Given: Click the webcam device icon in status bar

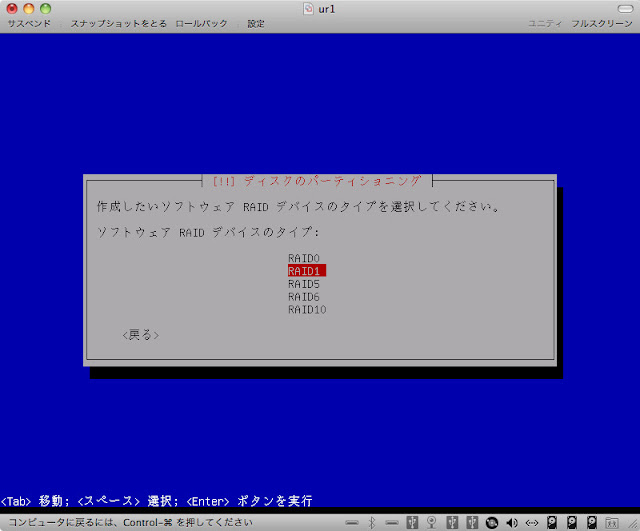Looking at the screenshot, I should 431,522.
